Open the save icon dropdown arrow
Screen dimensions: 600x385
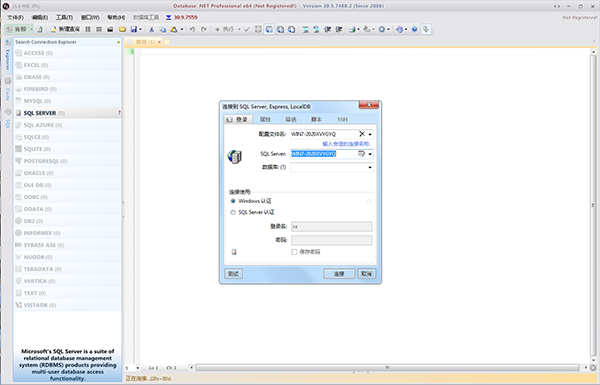click(140, 29)
